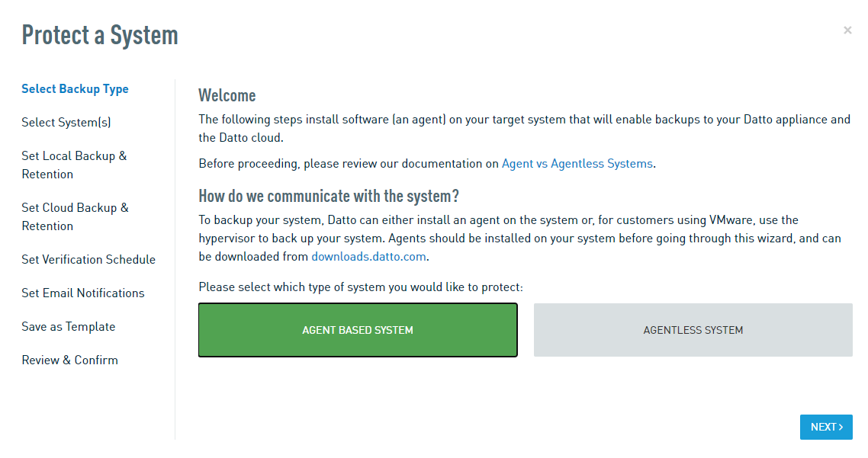Open the Agent vs Agentless Systems documentation
The image size is (868, 458).
pyautogui.click(x=577, y=163)
